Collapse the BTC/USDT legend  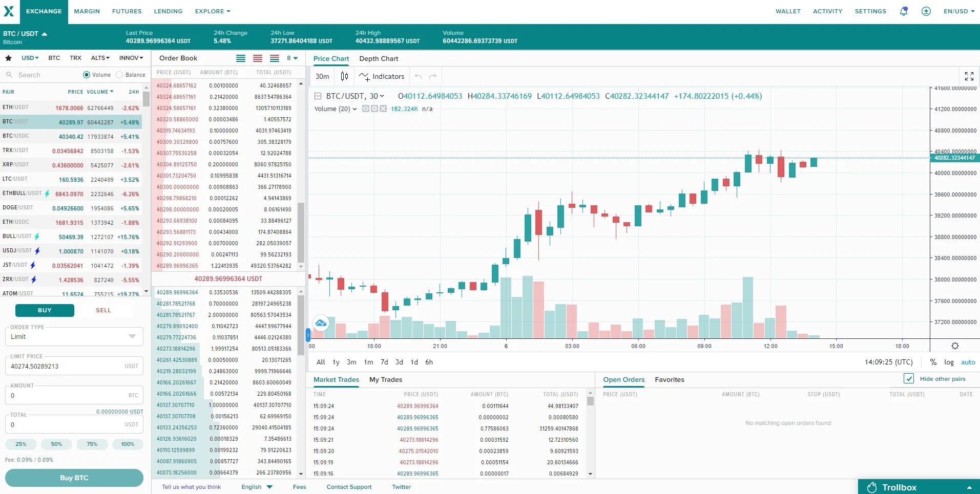click(318, 96)
